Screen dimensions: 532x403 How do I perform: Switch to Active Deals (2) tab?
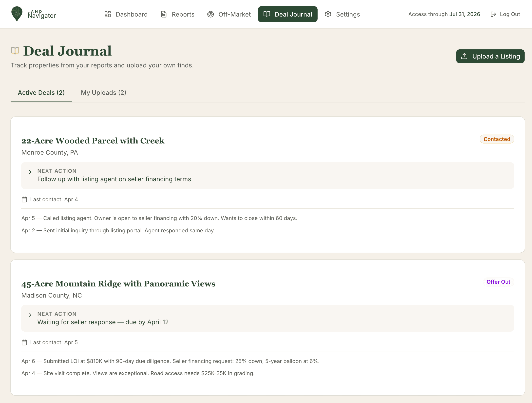click(41, 93)
